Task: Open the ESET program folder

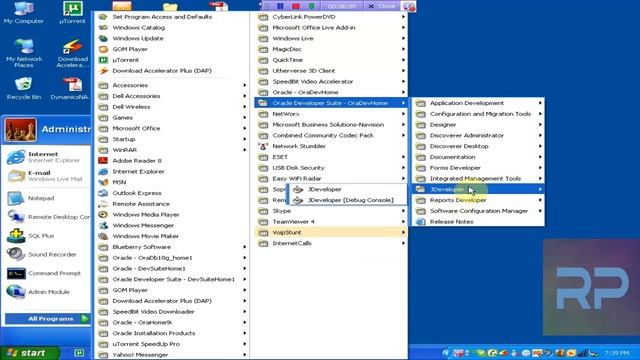Action: 331,157
